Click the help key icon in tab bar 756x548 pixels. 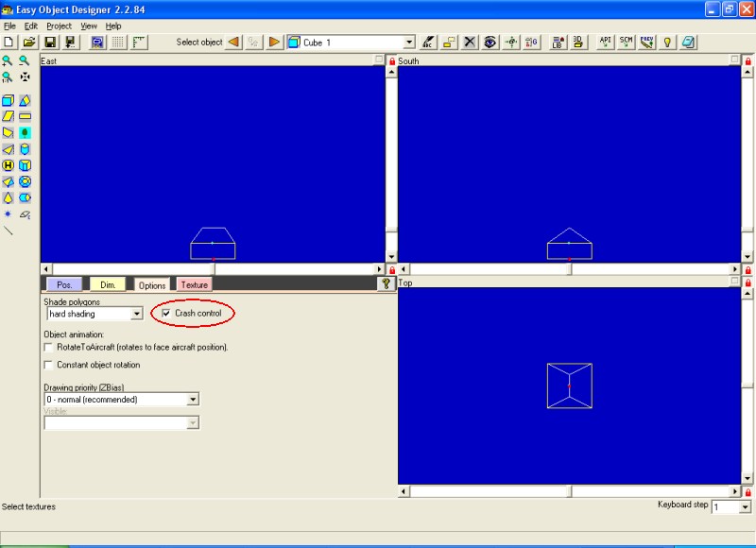tap(386, 283)
